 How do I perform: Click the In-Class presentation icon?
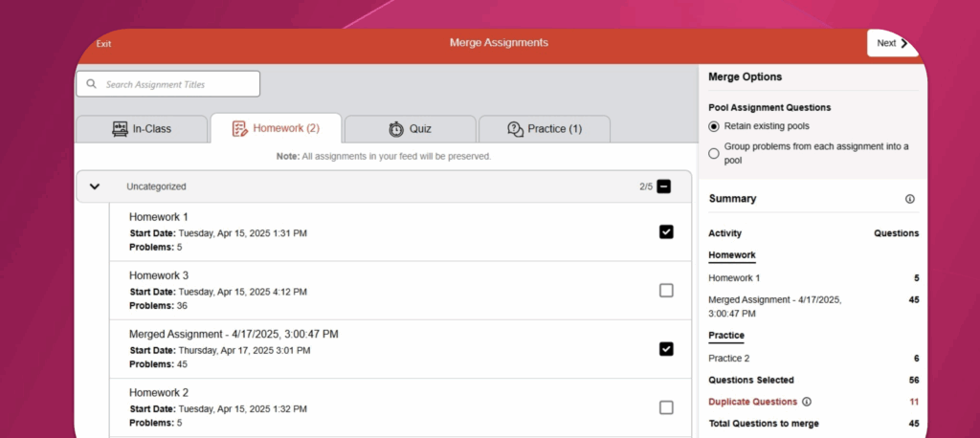pyautogui.click(x=121, y=129)
